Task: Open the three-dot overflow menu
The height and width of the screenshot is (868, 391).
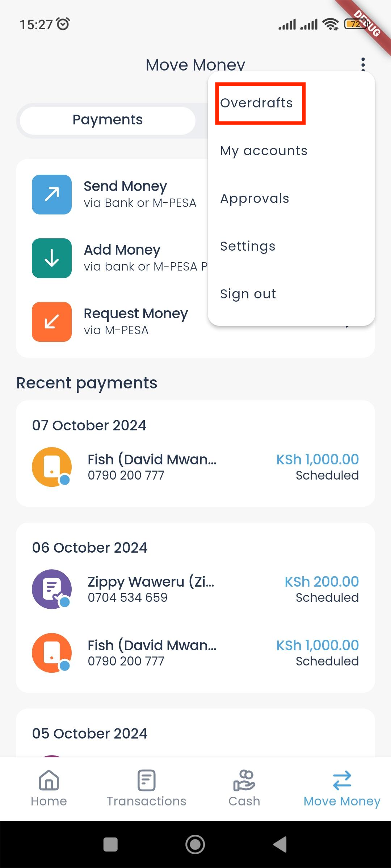Action: 363,64
